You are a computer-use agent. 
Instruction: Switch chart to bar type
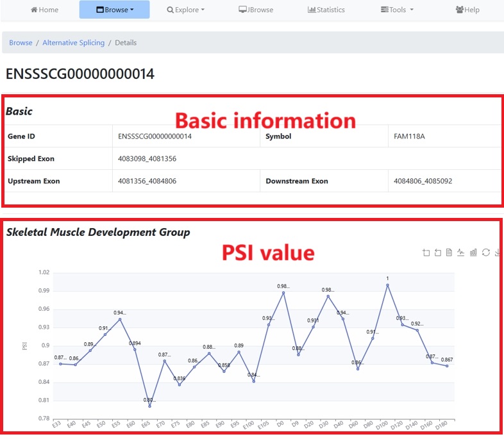coord(473,253)
